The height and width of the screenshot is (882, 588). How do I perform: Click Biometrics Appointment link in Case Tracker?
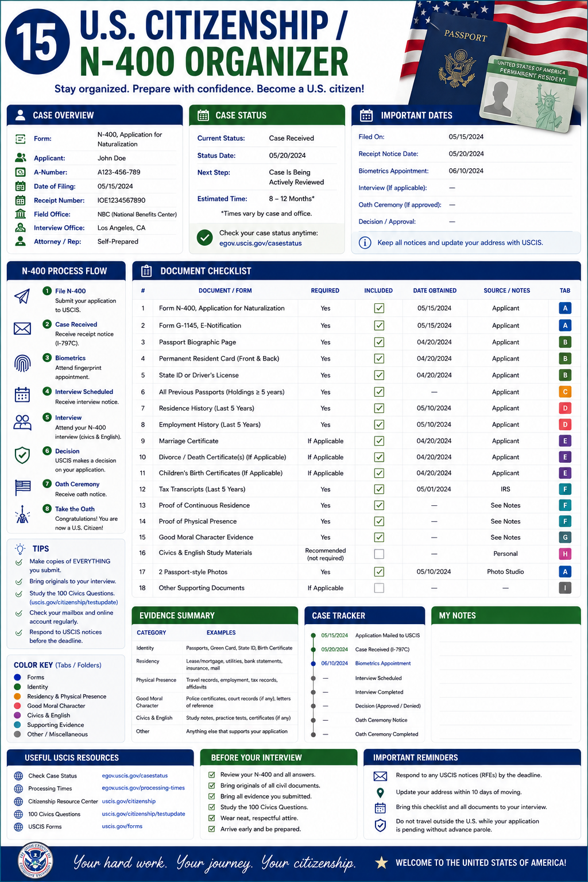383,663
